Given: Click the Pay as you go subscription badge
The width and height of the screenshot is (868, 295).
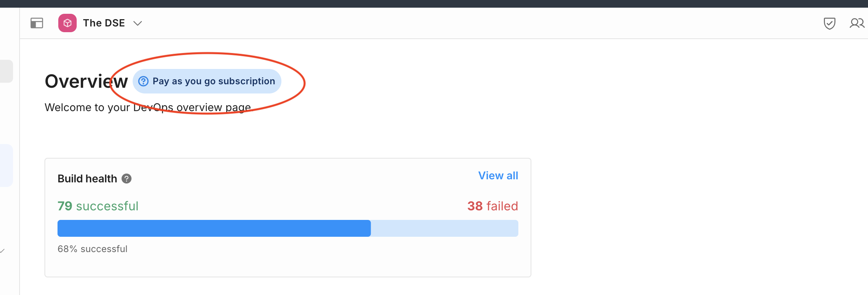Looking at the screenshot, I should [x=214, y=81].
